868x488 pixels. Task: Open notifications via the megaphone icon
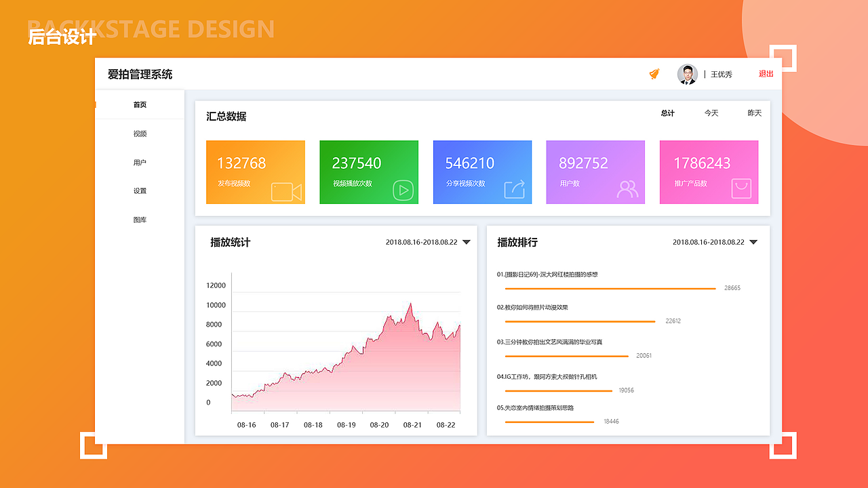[x=653, y=74]
